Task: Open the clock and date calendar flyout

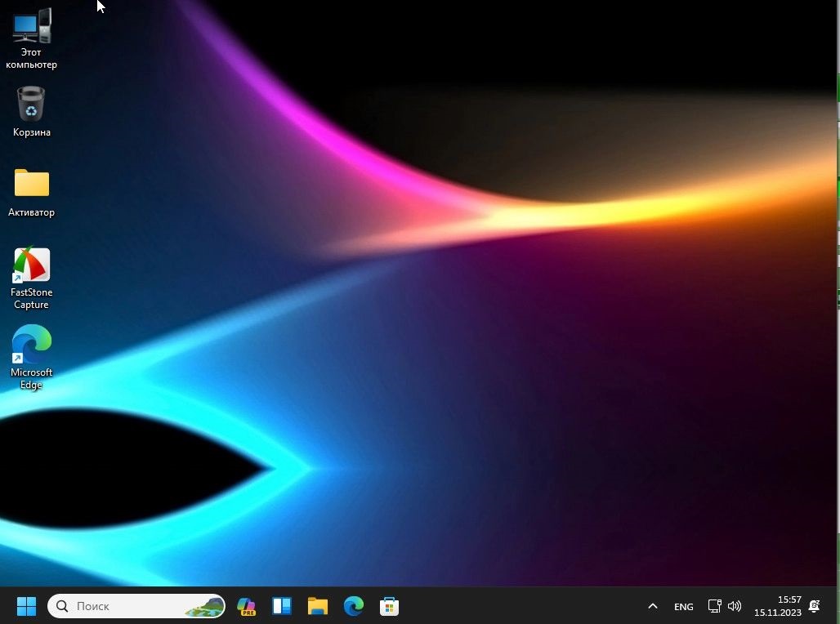Action: click(777, 606)
